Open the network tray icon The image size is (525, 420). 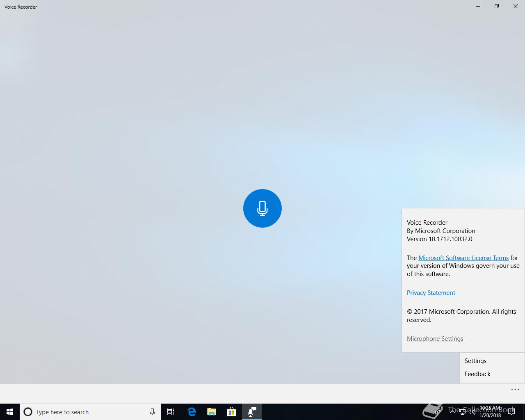point(462,412)
